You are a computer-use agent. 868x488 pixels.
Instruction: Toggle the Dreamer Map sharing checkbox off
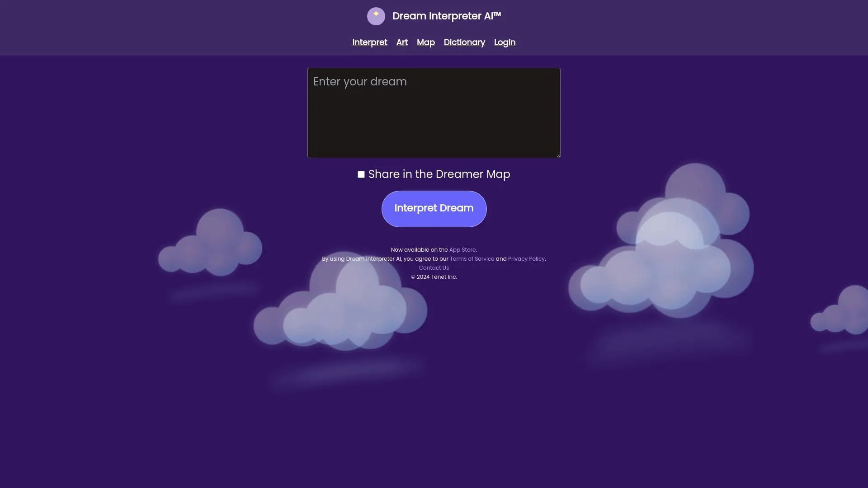pos(361,174)
